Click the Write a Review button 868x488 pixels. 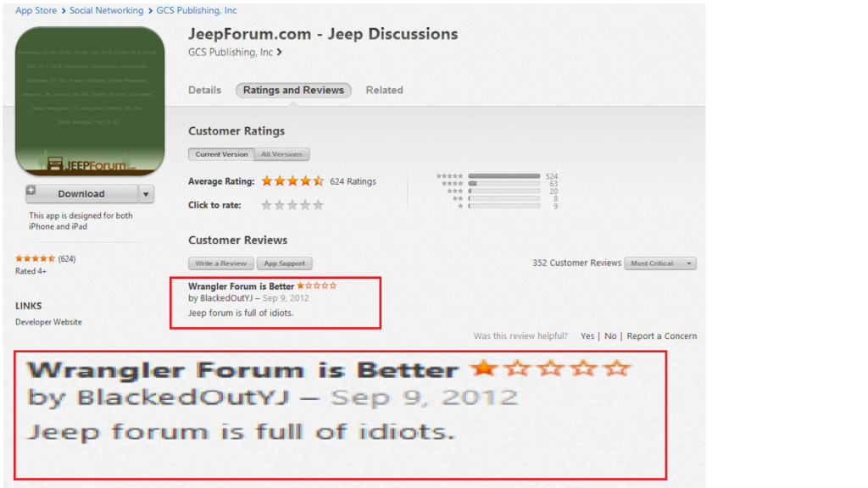(221, 263)
